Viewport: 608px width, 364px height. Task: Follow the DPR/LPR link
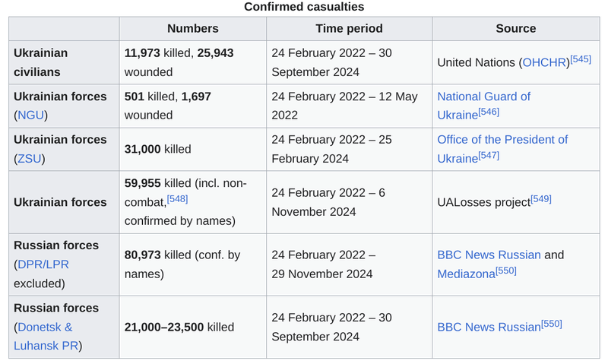40,264
